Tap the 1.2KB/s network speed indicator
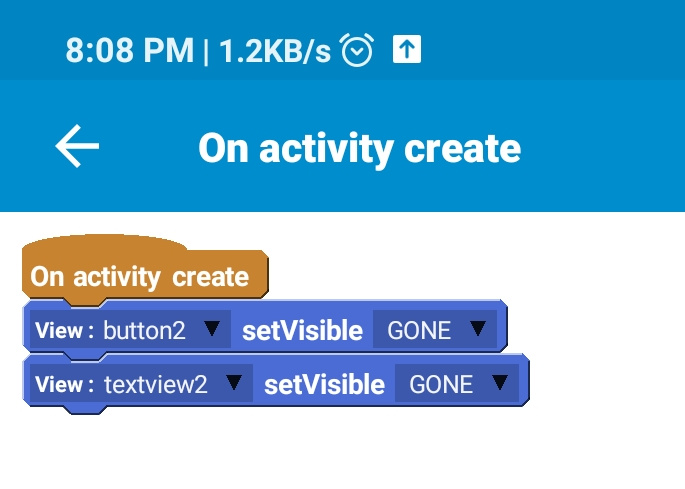Image resolution: width=685 pixels, height=489 pixels. 274,50
